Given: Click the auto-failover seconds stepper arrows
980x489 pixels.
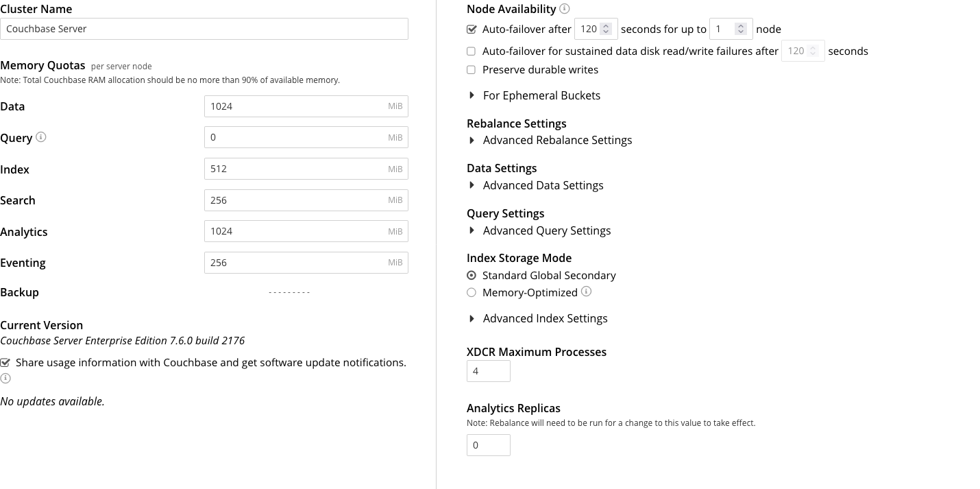Looking at the screenshot, I should coord(605,29).
